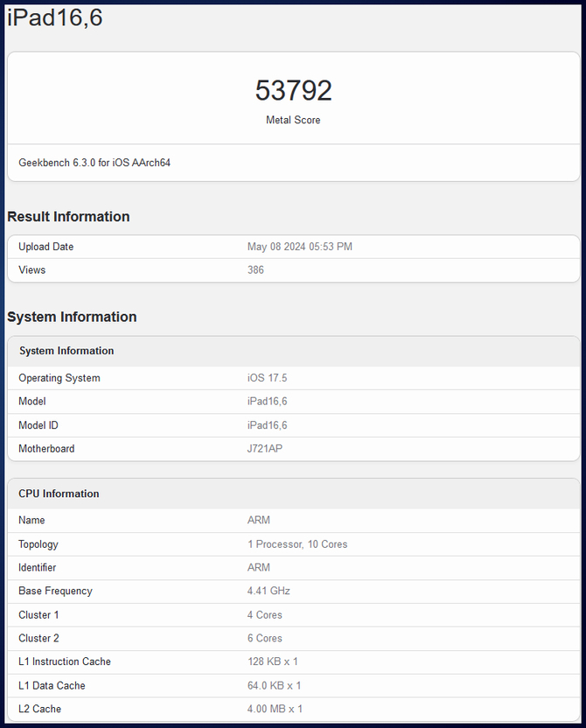Click the L1 Instruction Cache label
586x728 pixels.
click(x=65, y=661)
